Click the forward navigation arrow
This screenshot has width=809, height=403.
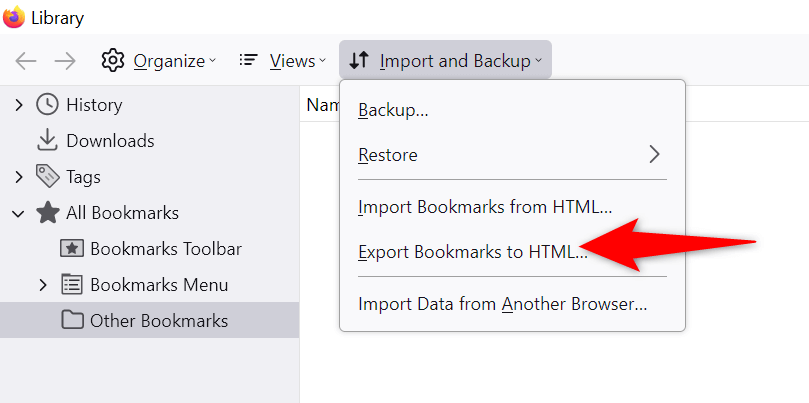(65, 61)
